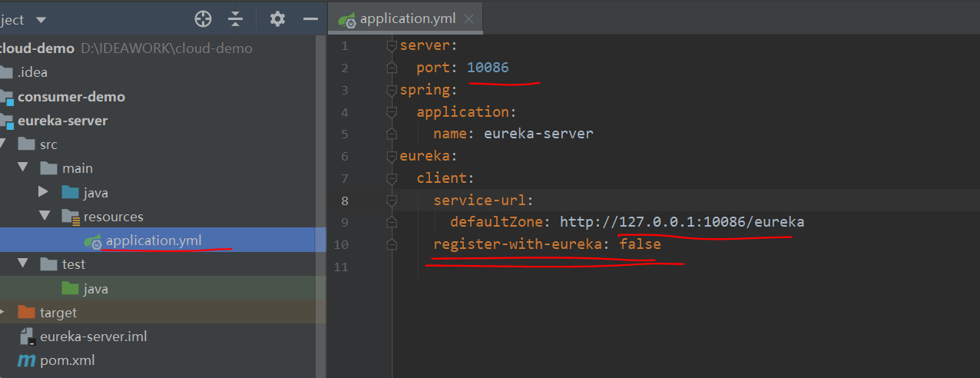Click line number 11 in the gutter
The image size is (980, 378).
point(340,267)
